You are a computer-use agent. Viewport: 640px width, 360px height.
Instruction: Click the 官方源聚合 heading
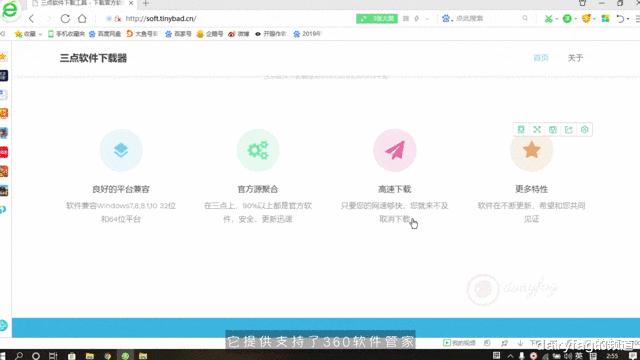point(258,189)
